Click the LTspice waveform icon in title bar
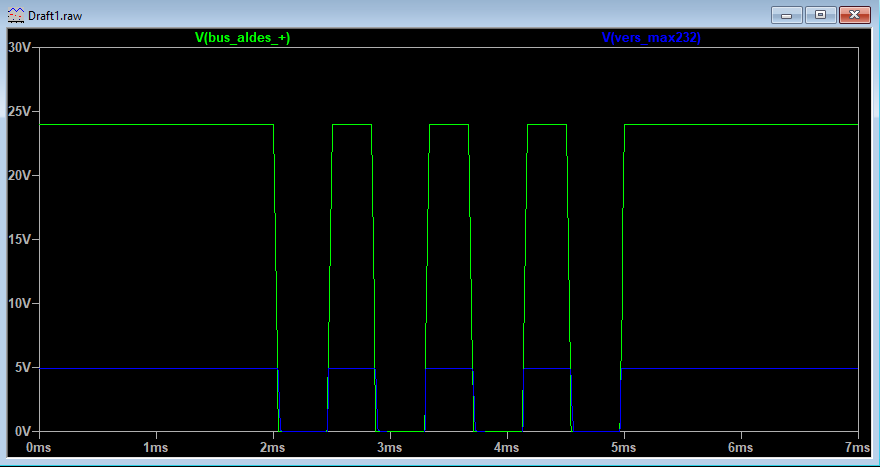This screenshot has width=880, height=467. click(x=16, y=15)
